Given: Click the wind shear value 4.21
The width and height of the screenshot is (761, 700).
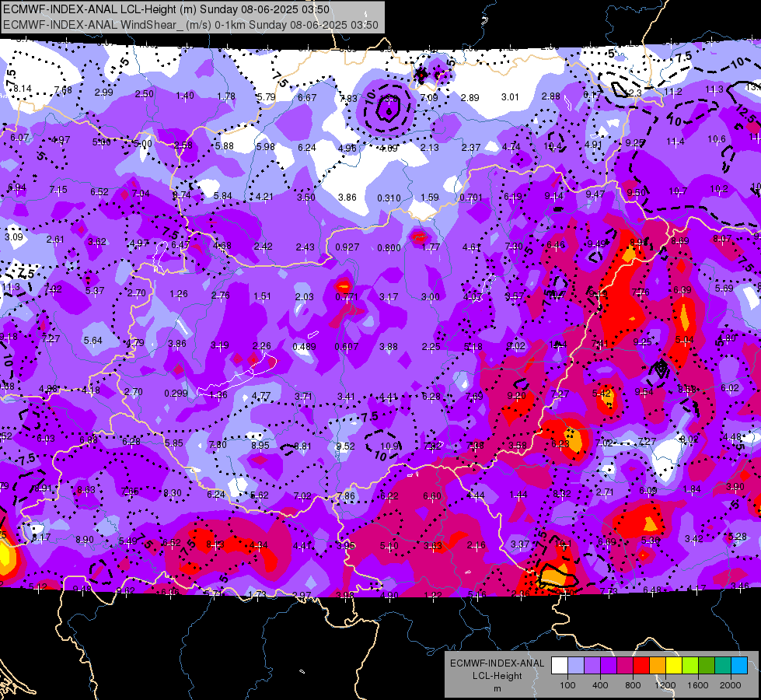Looking at the screenshot, I should [264, 197].
